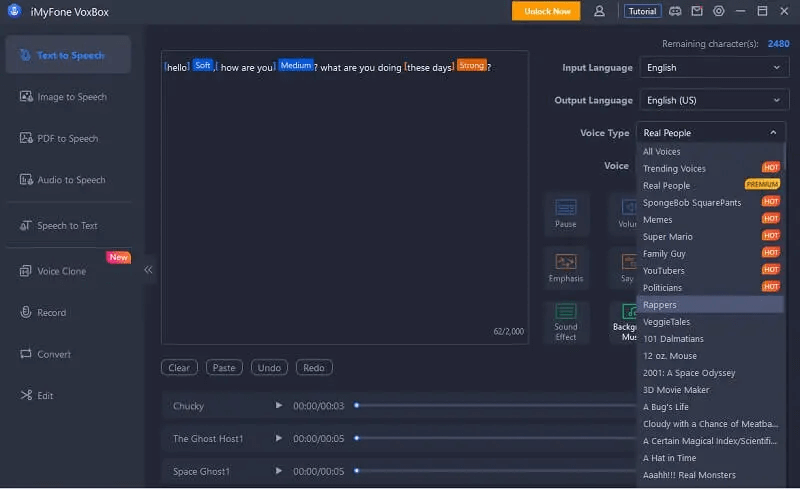This screenshot has height=489, width=800.
Task: Choose A Certain Magical Index option
Action: (x=710, y=441)
